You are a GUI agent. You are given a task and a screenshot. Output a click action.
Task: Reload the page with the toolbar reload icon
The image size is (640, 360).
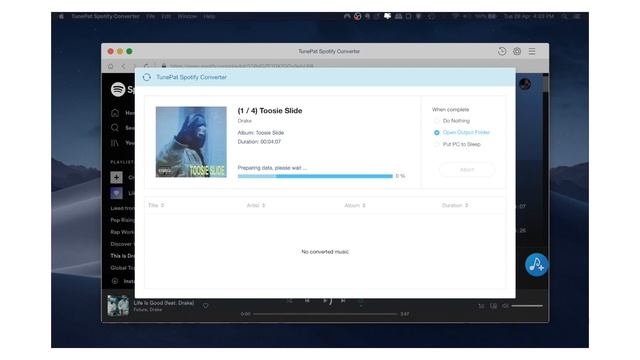147,66
